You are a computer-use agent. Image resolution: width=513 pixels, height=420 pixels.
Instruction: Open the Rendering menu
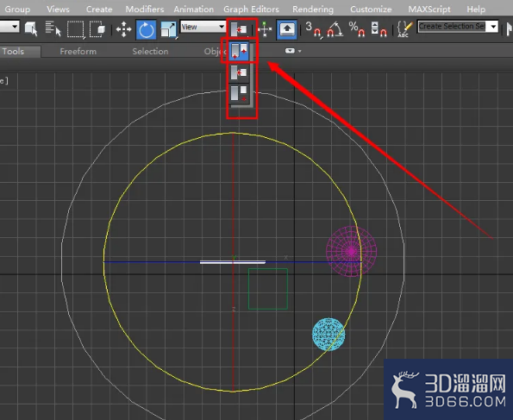[313, 9]
